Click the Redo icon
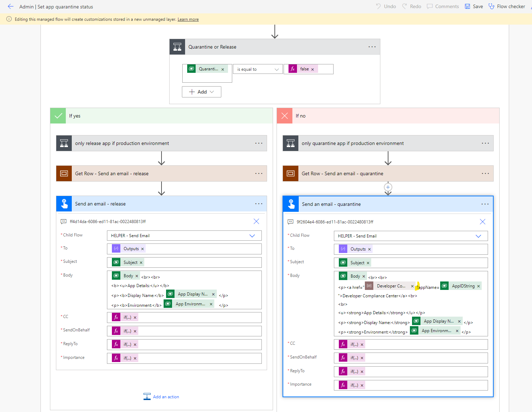The height and width of the screenshot is (412, 532). click(x=411, y=6)
